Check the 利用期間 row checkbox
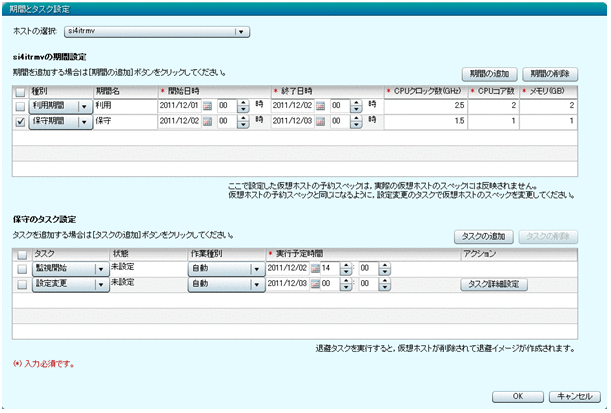Image resolution: width=611 pixels, height=413 pixels. pyautogui.click(x=20, y=105)
